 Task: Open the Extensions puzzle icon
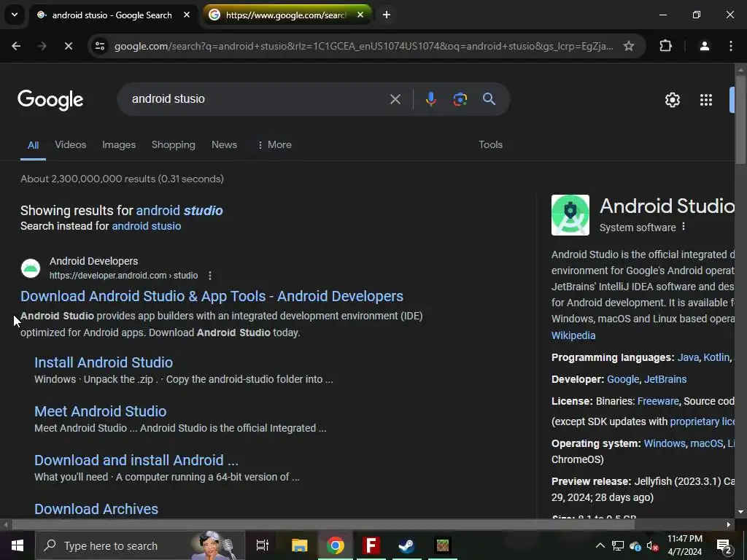pyautogui.click(x=665, y=46)
